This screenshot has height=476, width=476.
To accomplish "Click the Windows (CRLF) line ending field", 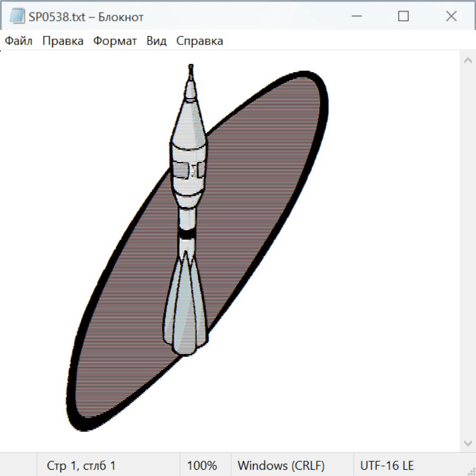I will pos(281,466).
